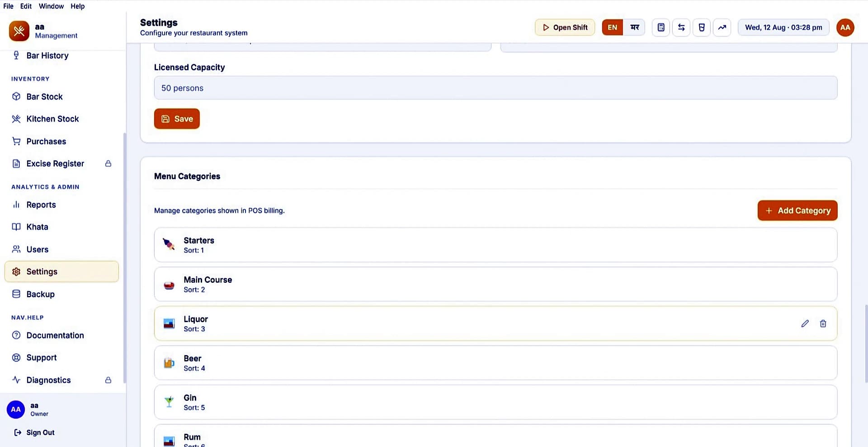
Task: View Reports page
Action: click(x=61, y=204)
